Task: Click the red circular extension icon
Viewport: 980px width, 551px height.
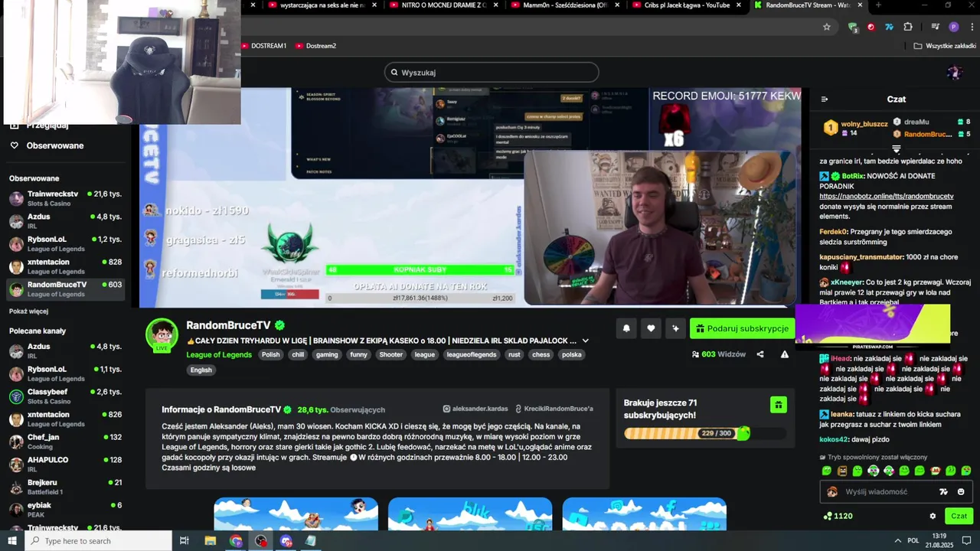Action: [x=871, y=27]
